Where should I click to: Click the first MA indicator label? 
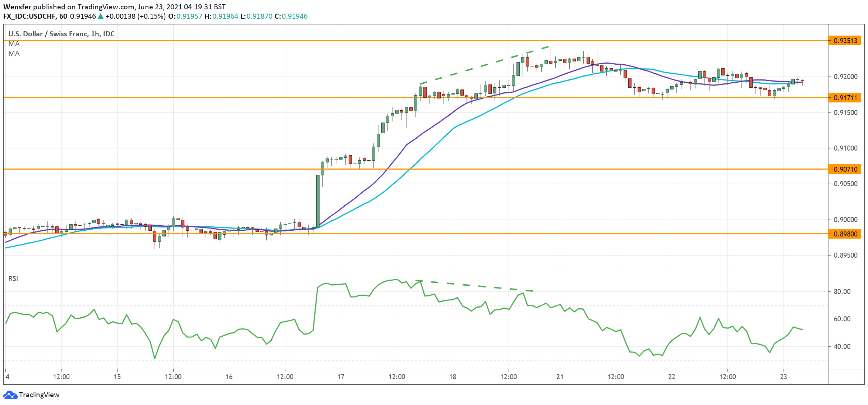click(14, 44)
